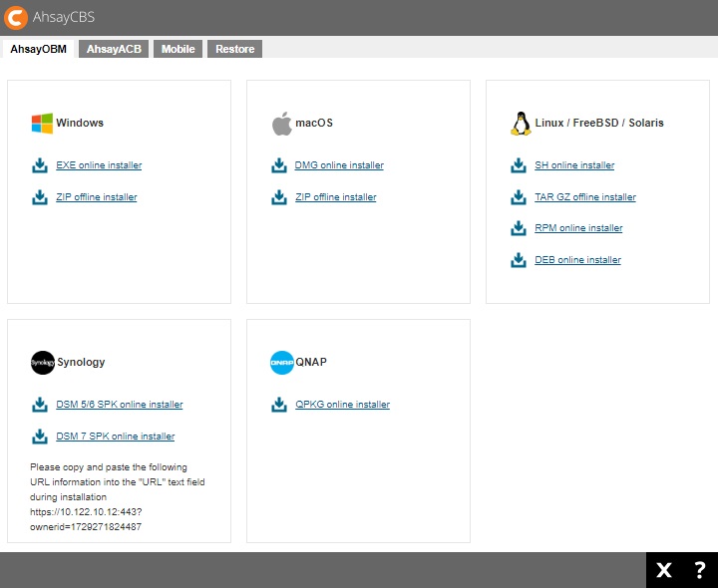
Task: Click download icon beside QPKG online installer
Action: tap(279, 405)
